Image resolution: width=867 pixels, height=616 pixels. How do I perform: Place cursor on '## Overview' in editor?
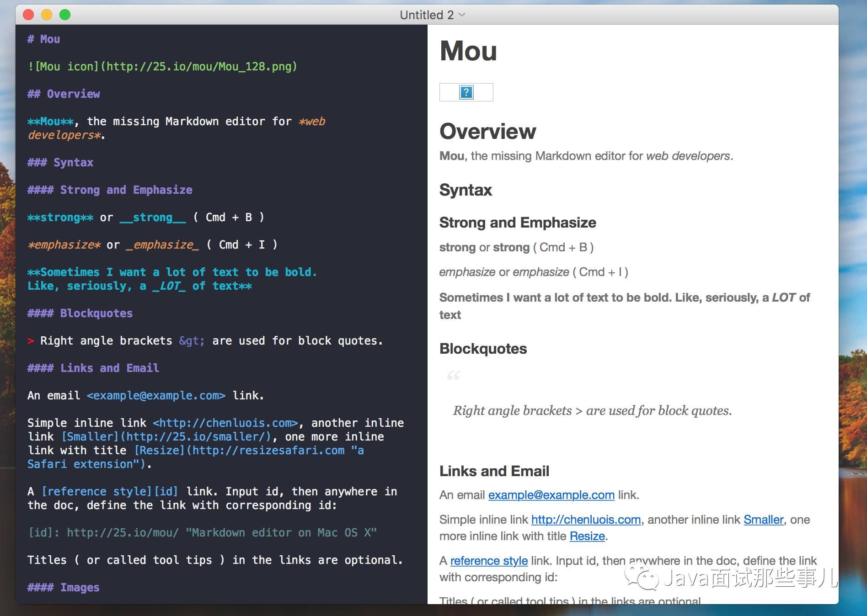[64, 94]
